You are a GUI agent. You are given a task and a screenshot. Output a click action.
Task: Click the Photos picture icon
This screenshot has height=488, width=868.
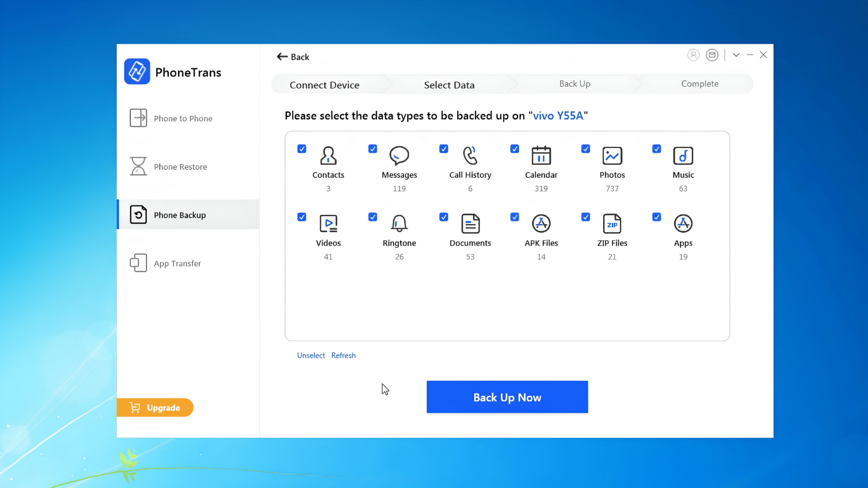tap(612, 155)
